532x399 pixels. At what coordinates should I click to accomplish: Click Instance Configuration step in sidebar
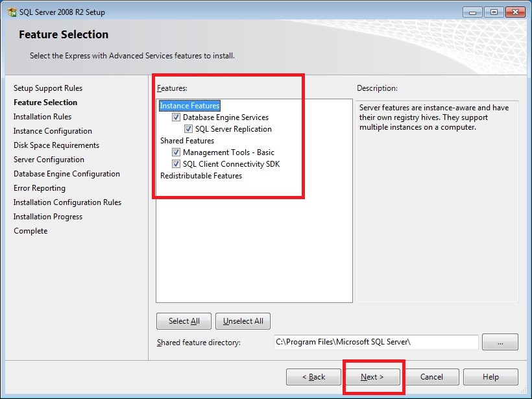click(53, 131)
